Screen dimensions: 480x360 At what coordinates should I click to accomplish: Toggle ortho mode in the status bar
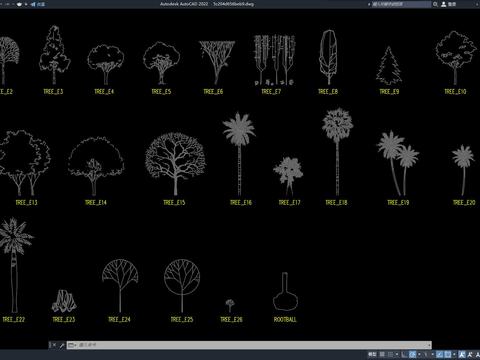click(x=404, y=354)
